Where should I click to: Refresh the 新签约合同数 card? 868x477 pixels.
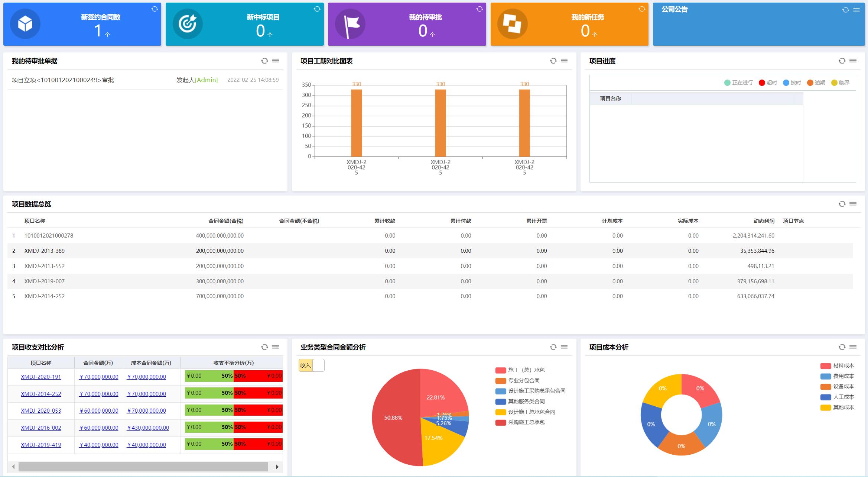pos(155,9)
